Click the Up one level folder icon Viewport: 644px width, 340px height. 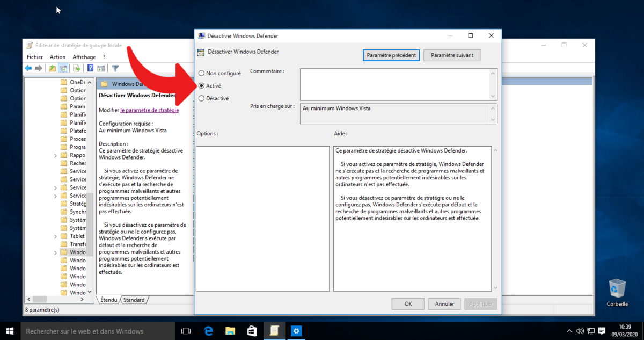coord(53,68)
